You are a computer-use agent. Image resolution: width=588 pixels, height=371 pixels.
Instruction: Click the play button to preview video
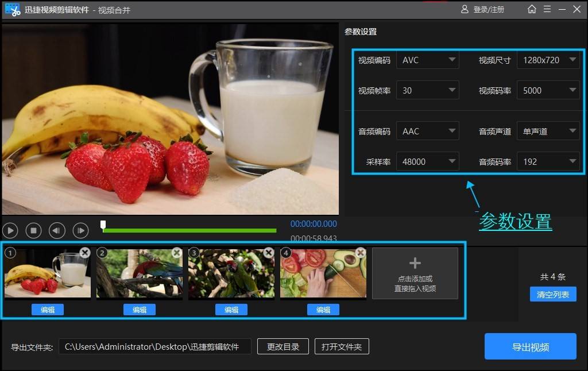pyautogui.click(x=10, y=230)
